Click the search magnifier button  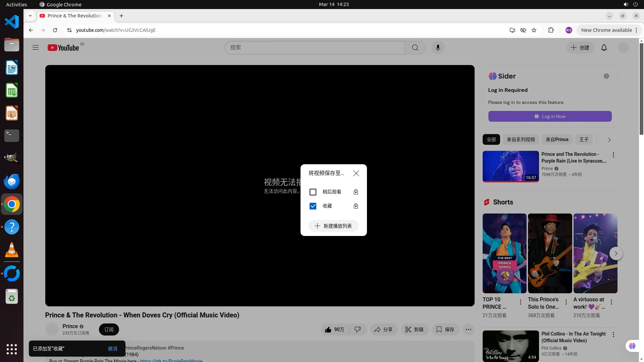tap(415, 48)
